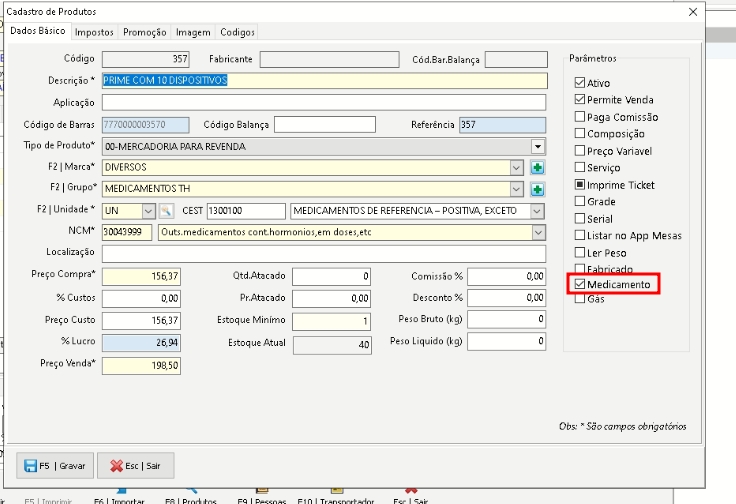Uncheck the Medicamento checkbox
This screenshot has height=504, width=736.
tap(580, 285)
